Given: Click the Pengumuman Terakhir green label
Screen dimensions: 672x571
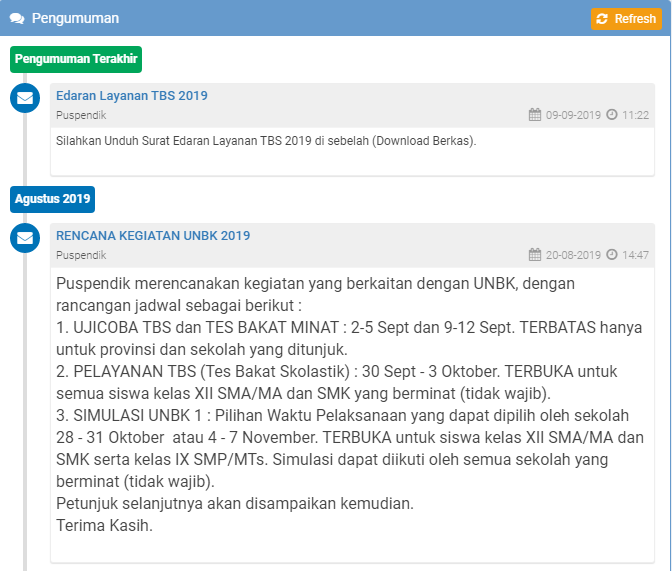Looking at the screenshot, I should coord(76,59).
